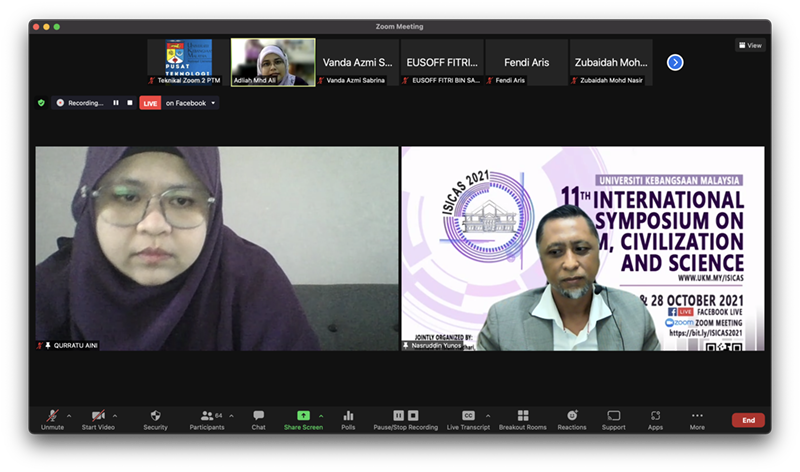Pause the recording in the bottom toolbar

click(399, 415)
